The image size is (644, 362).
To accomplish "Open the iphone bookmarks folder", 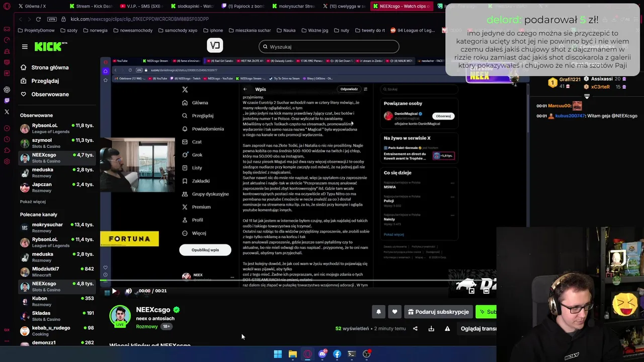I will [212, 30].
